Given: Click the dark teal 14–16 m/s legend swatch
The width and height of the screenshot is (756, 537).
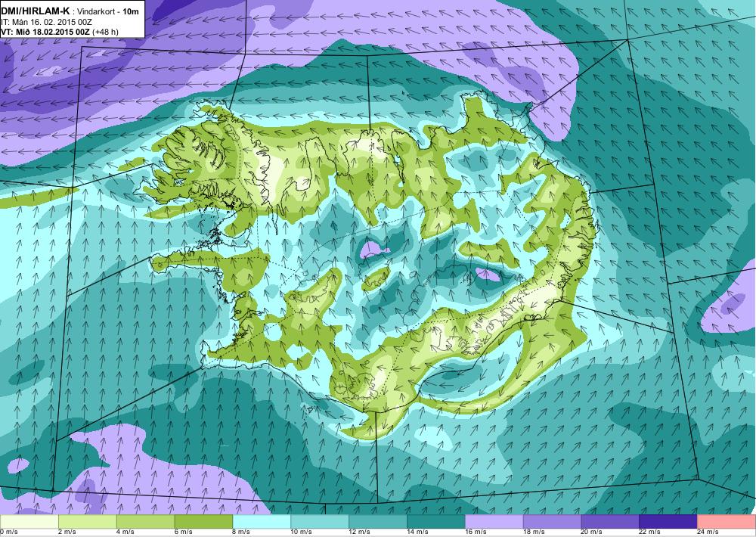Looking at the screenshot, I should (436, 522).
